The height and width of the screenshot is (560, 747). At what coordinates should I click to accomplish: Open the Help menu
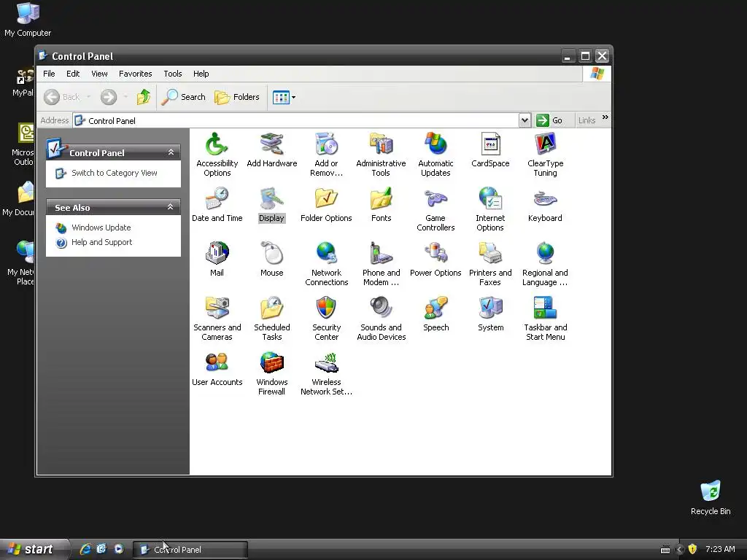point(201,74)
